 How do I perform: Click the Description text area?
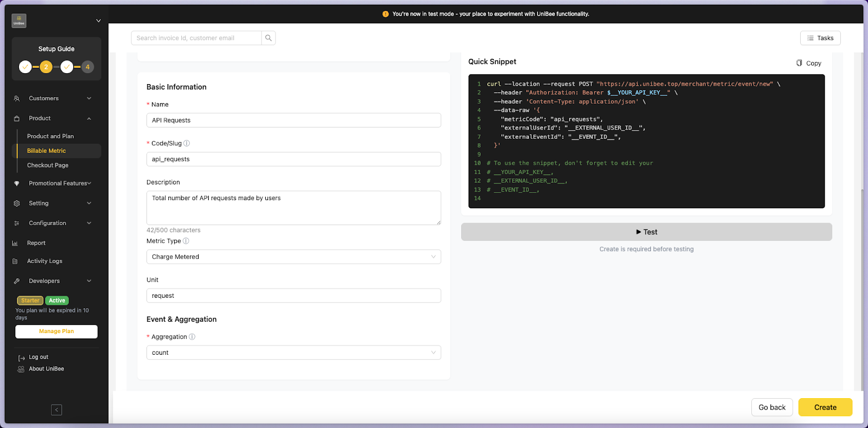[x=293, y=207]
